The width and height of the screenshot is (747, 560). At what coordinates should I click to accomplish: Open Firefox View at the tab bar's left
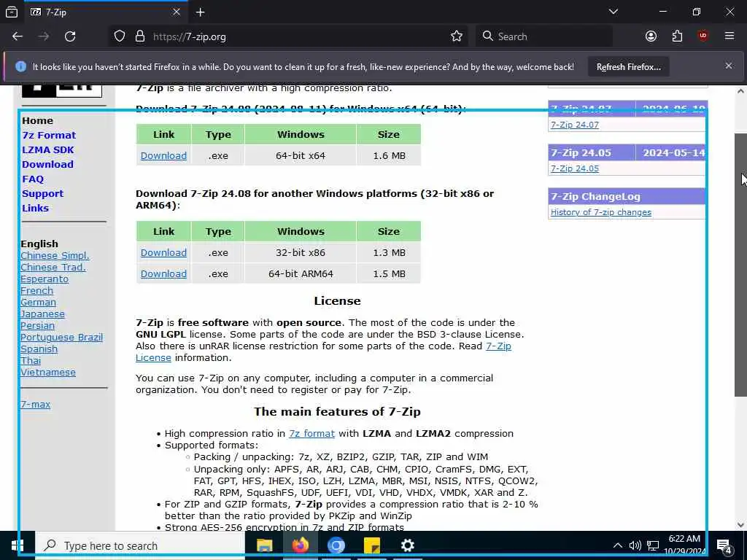pos(12,12)
